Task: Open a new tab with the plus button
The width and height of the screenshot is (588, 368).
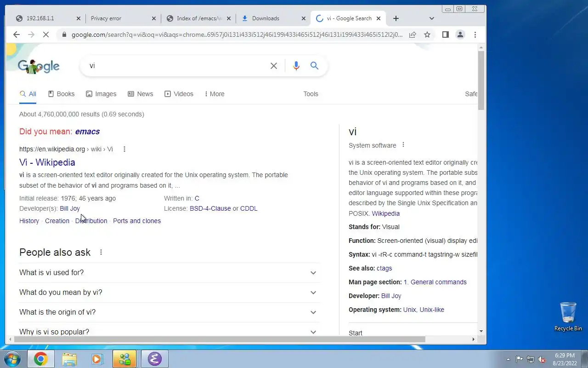Action: pos(396,18)
